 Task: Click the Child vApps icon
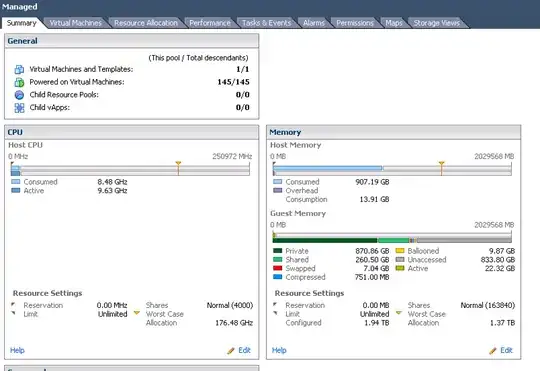pos(19,108)
